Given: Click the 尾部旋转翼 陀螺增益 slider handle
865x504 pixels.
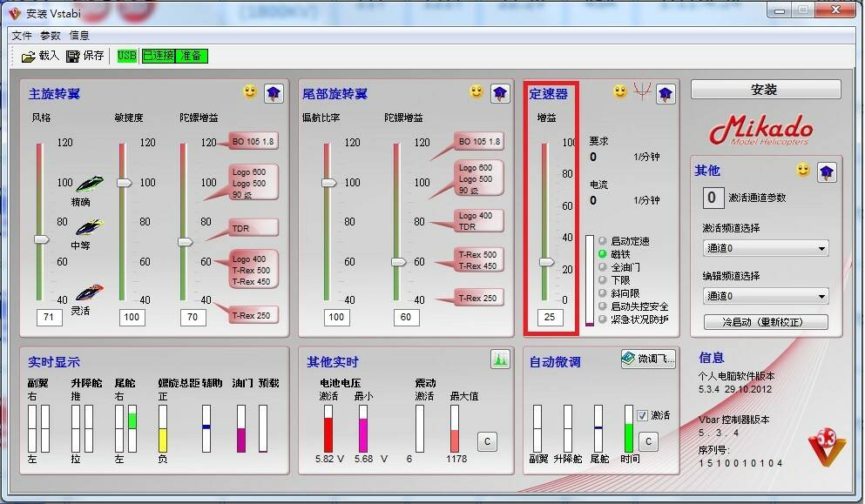Looking at the screenshot, I should click(x=398, y=262).
